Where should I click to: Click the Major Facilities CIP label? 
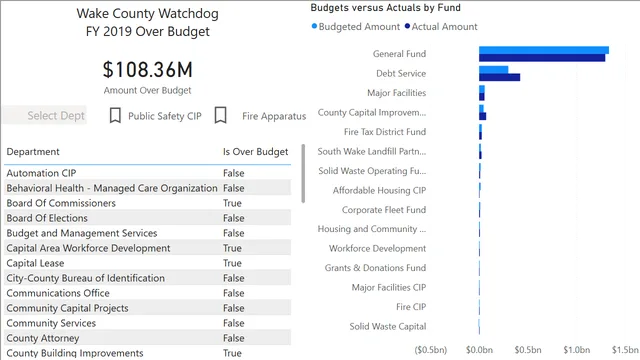pyautogui.click(x=389, y=288)
